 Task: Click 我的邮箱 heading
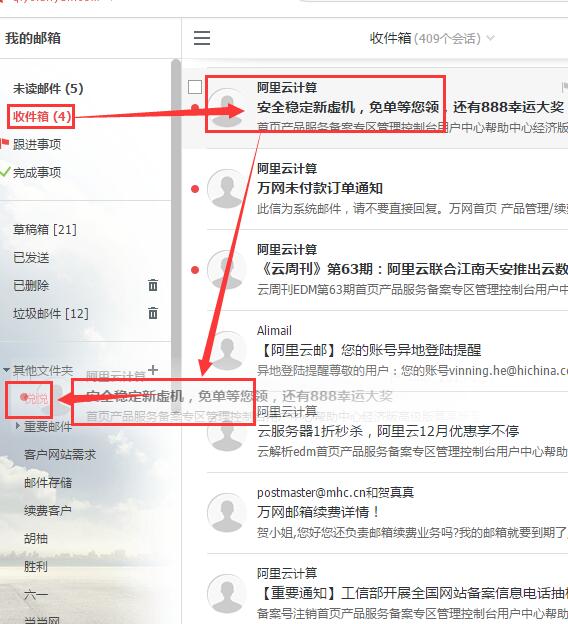pos(33,39)
